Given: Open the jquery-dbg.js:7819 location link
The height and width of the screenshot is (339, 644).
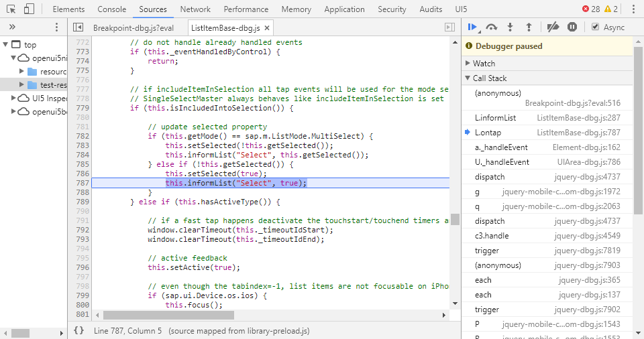Looking at the screenshot, I should [x=588, y=251].
